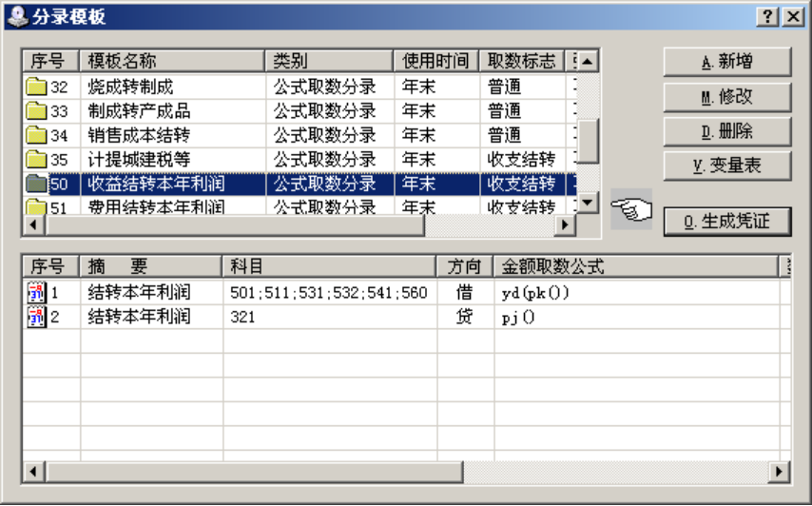Click the folder icon for template 32
The width and height of the screenshot is (812, 506).
(37, 88)
